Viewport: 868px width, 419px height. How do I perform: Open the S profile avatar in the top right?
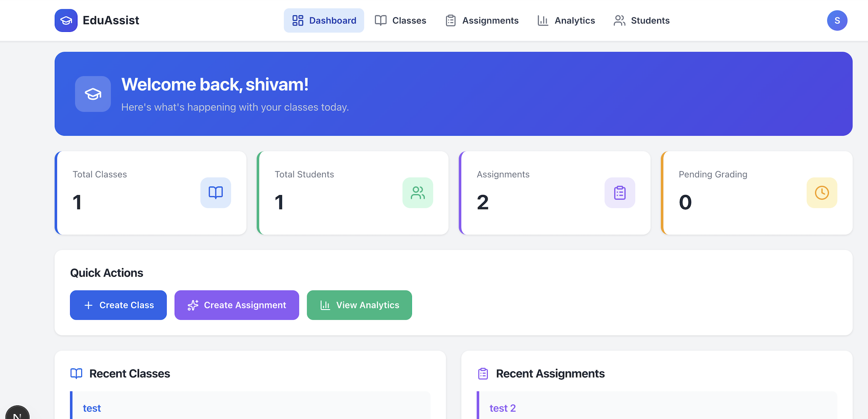pyautogui.click(x=837, y=20)
